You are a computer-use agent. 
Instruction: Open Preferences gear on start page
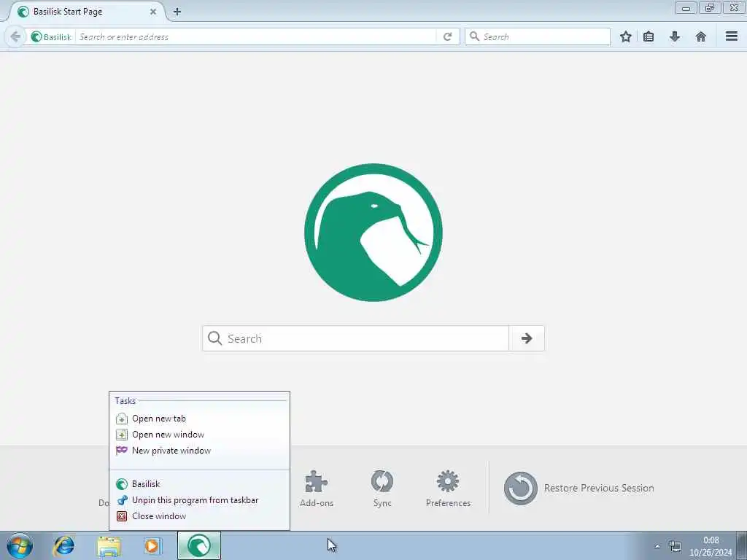[x=448, y=489]
